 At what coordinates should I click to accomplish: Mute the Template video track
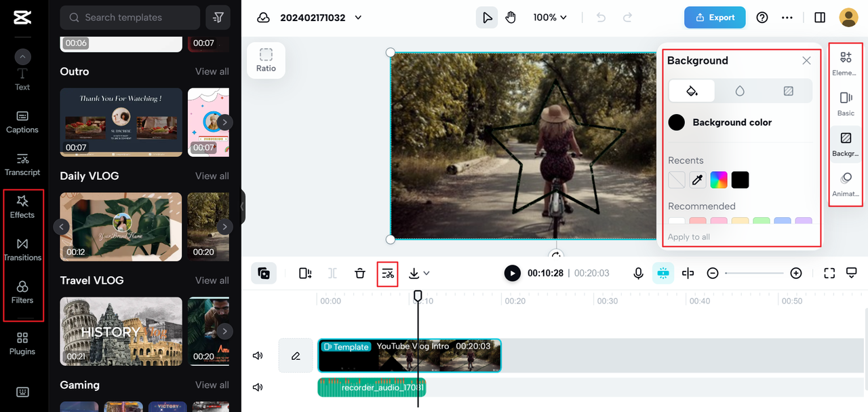tap(258, 356)
